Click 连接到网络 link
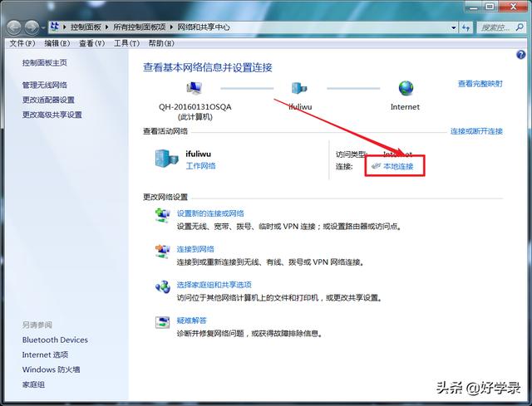 195,249
